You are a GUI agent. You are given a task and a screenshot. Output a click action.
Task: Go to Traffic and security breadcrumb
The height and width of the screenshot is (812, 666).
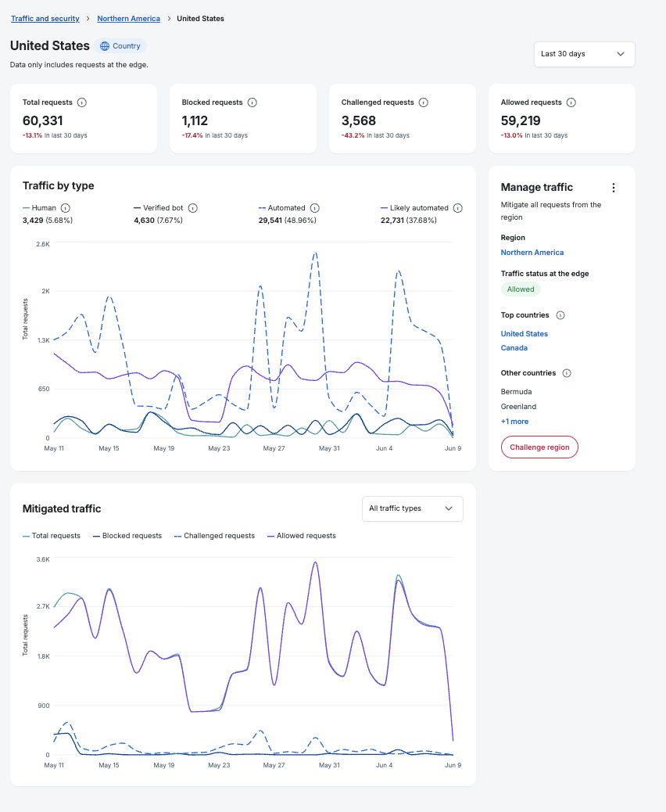point(45,19)
